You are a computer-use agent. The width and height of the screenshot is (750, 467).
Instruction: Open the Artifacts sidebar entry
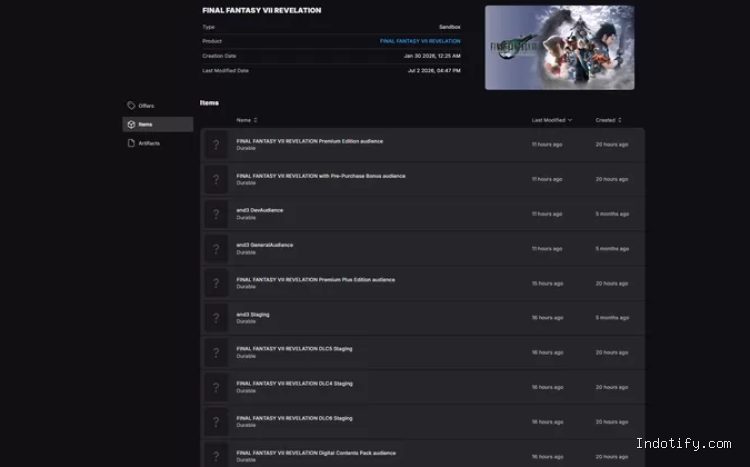coord(157,143)
